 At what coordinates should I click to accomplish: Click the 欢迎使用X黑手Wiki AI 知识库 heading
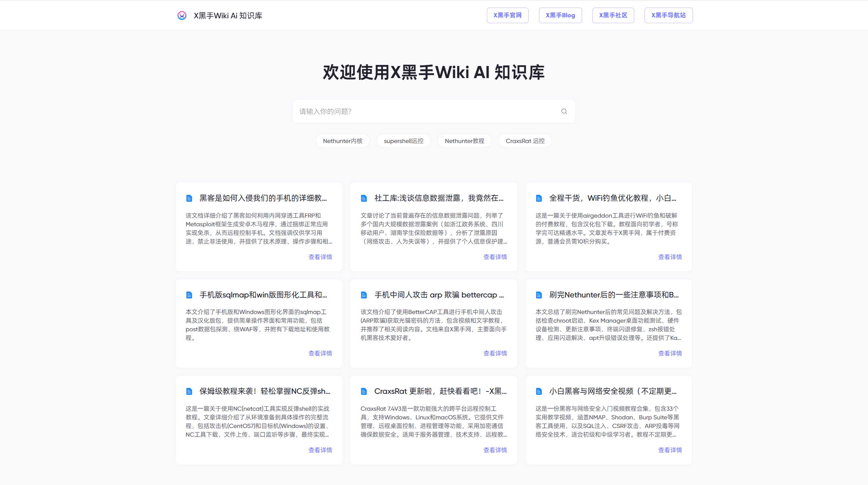pyautogui.click(x=434, y=72)
